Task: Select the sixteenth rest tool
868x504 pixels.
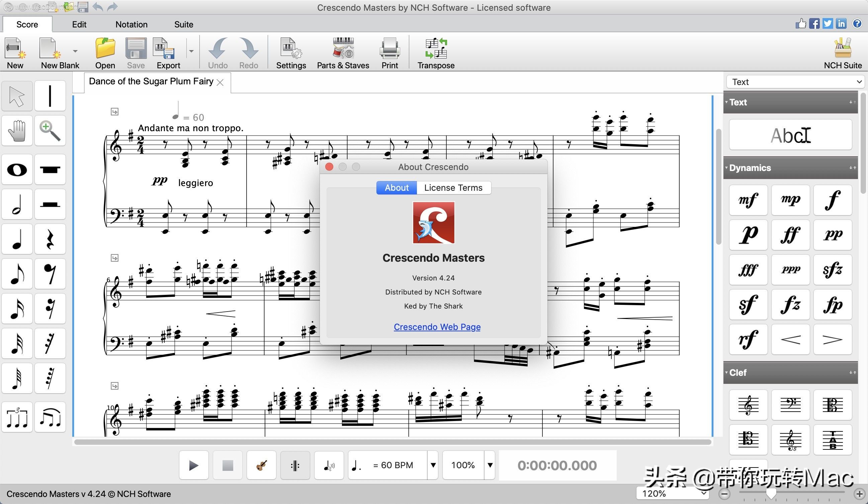Action: (x=50, y=309)
